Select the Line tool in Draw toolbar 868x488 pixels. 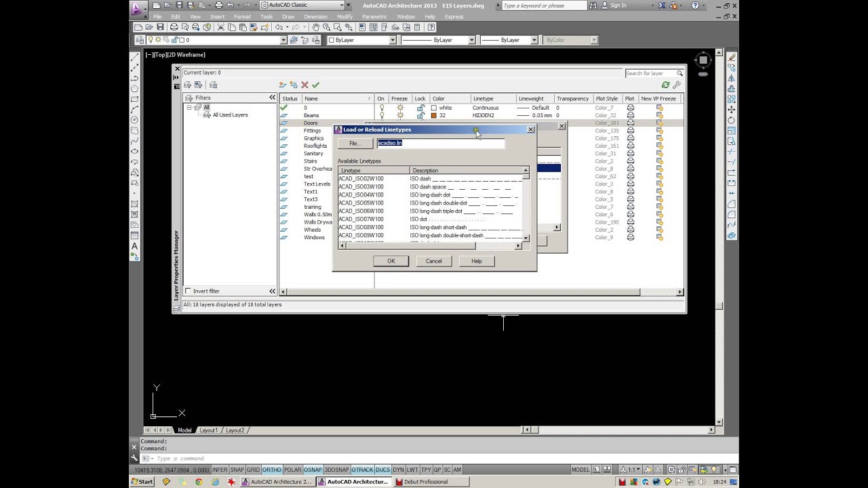135,58
